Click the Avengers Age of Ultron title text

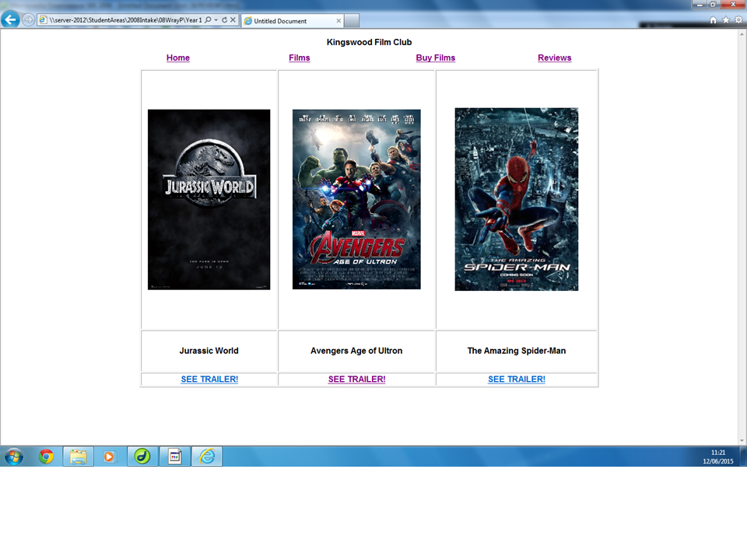(x=356, y=351)
